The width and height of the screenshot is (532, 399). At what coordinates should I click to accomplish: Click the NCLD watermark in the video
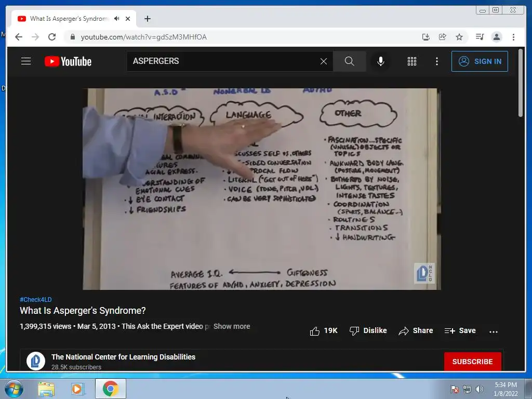pyautogui.click(x=424, y=273)
